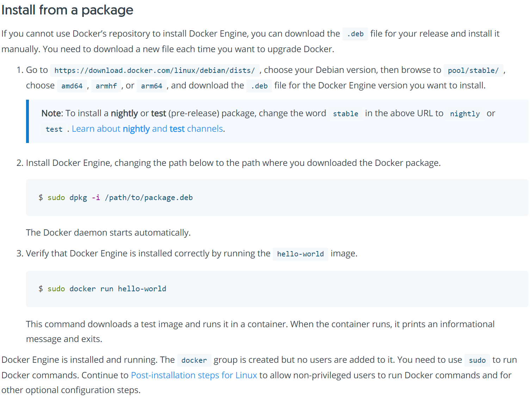Click the 'amd64' code label

coord(72,86)
